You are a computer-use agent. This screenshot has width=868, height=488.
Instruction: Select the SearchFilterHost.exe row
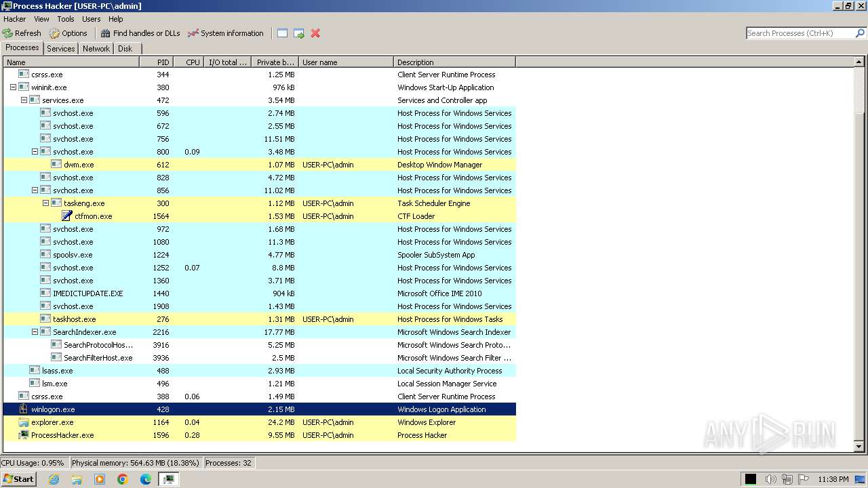[260, 358]
